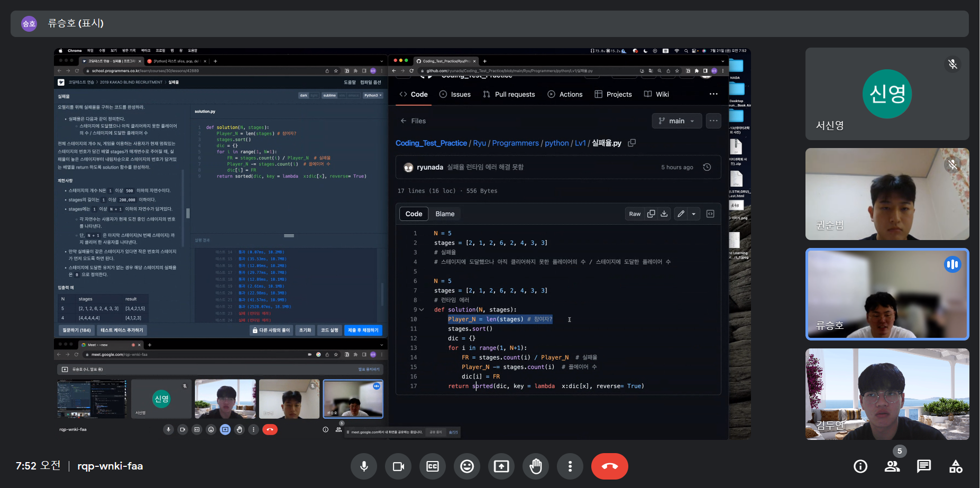Open the Lv1 breadcrumb folder link
Viewport: 980px width, 488px height.
tap(580, 143)
